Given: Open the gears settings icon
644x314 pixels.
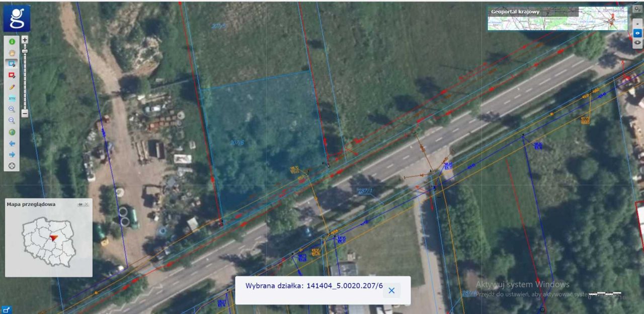Looking at the screenshot, I should click(x=637, y=9).
